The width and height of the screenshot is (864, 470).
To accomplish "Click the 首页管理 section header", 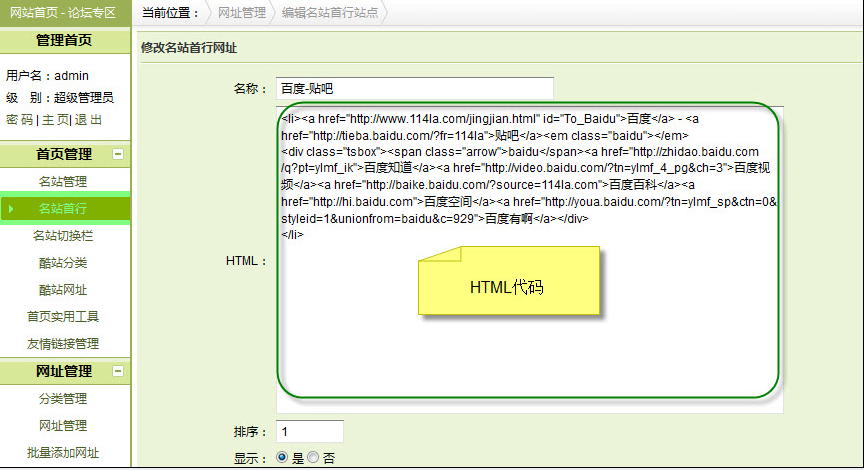I will tap(64, 154).
